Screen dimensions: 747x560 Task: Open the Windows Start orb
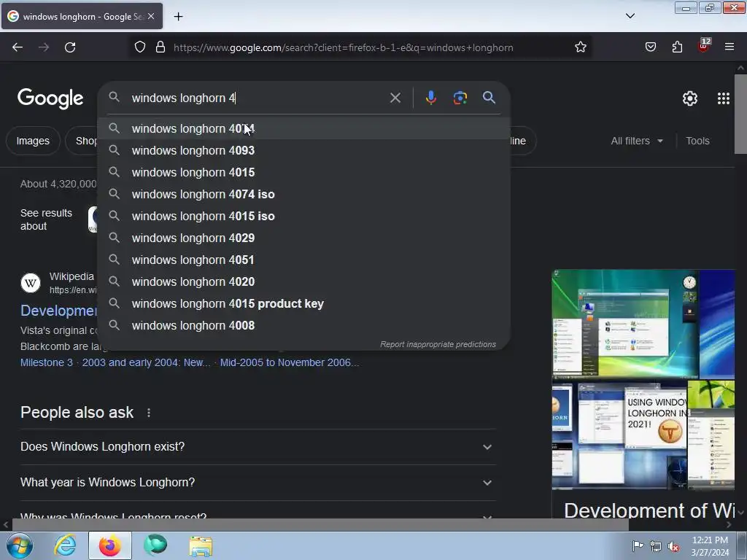click(20, 545)
